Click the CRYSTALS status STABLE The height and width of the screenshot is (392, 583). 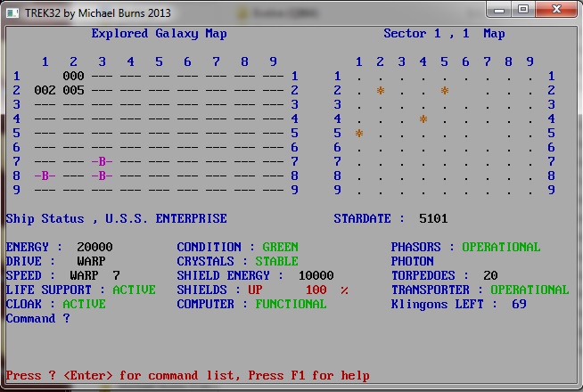(276, 261)
